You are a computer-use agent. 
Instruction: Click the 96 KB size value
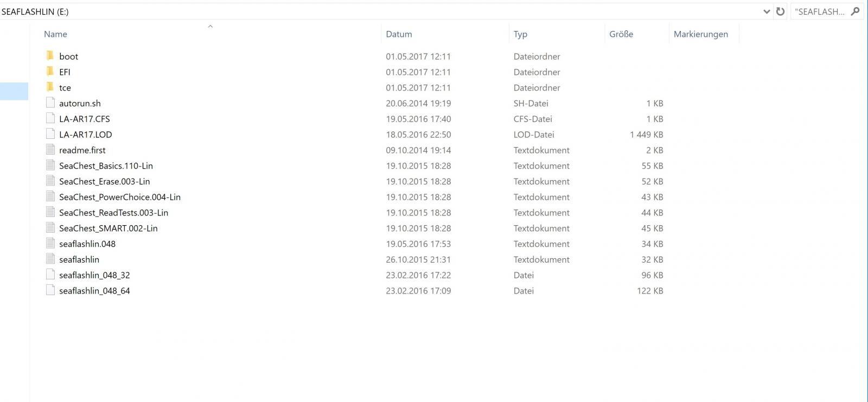652,275
